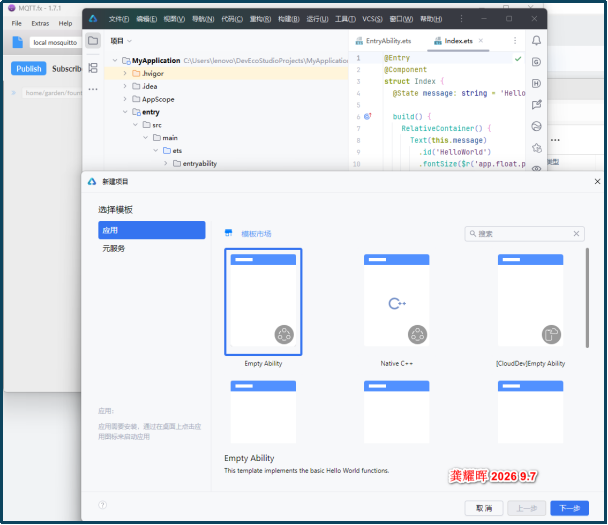Click the DevEco Studio logo in title bar
This screenshot has height=525, width=608.
[x=93, y=18]
